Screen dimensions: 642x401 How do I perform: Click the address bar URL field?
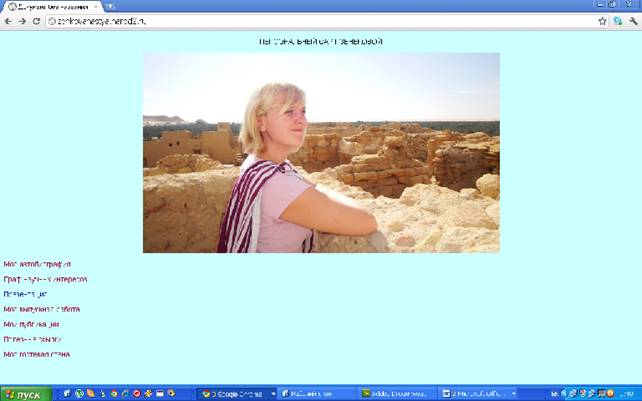pyautogui.click(x=300, y=20)
